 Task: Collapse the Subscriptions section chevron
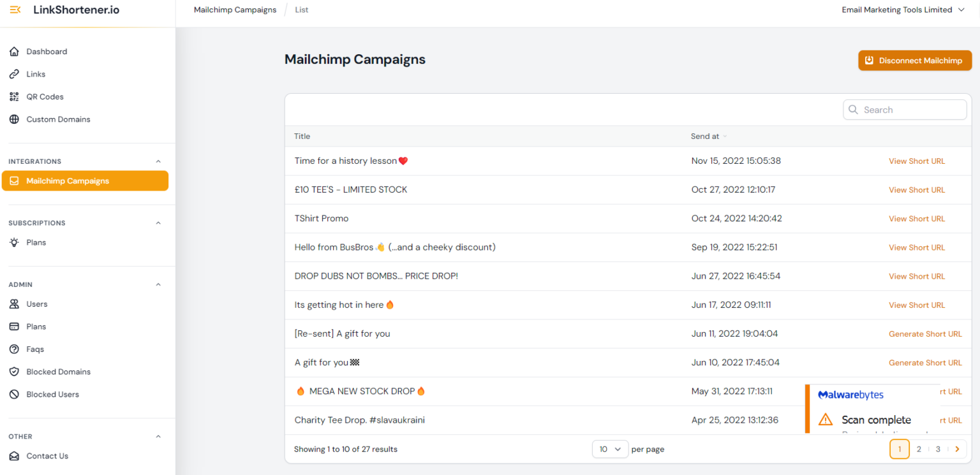[158, 223]
